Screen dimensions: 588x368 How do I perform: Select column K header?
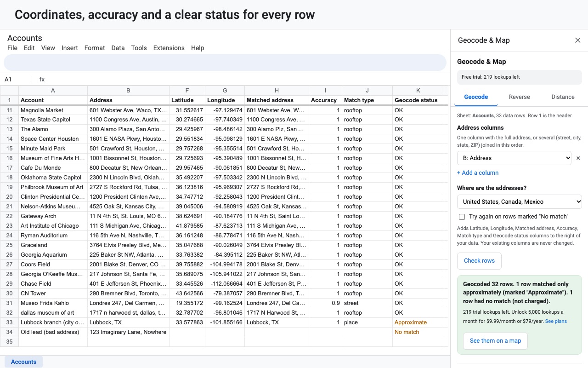tap(418, 91)
